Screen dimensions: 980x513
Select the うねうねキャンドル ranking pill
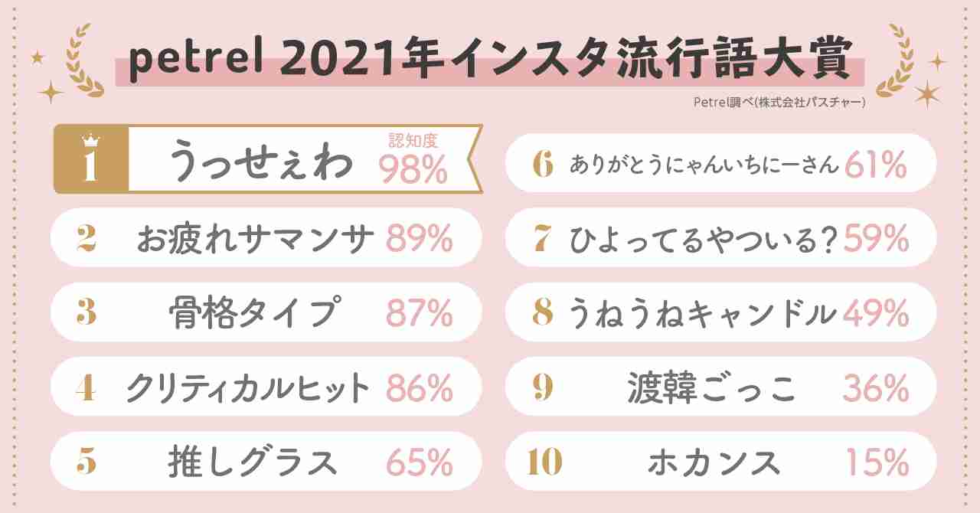pyautogui.click(x=721, y=312)
